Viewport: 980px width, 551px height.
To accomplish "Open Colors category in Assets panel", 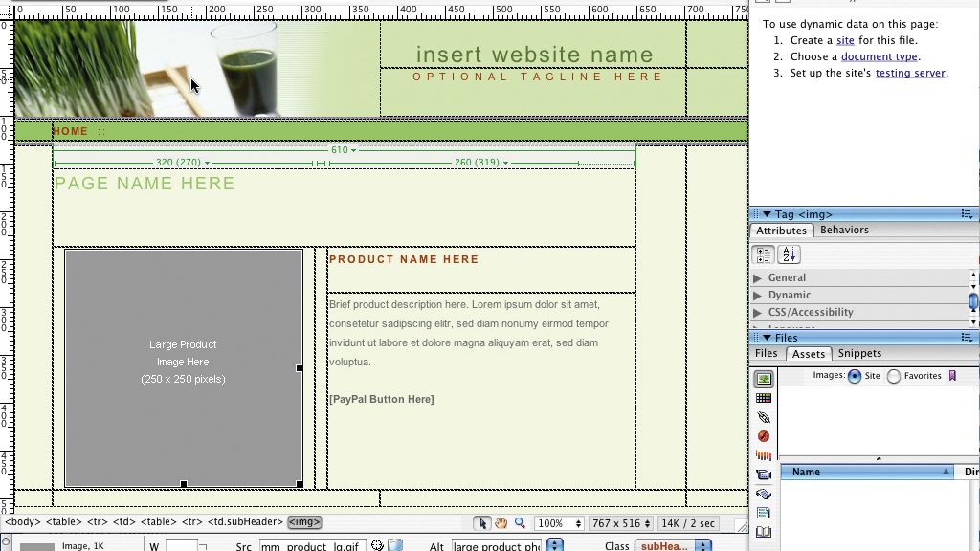I will [x=763, y=398].
